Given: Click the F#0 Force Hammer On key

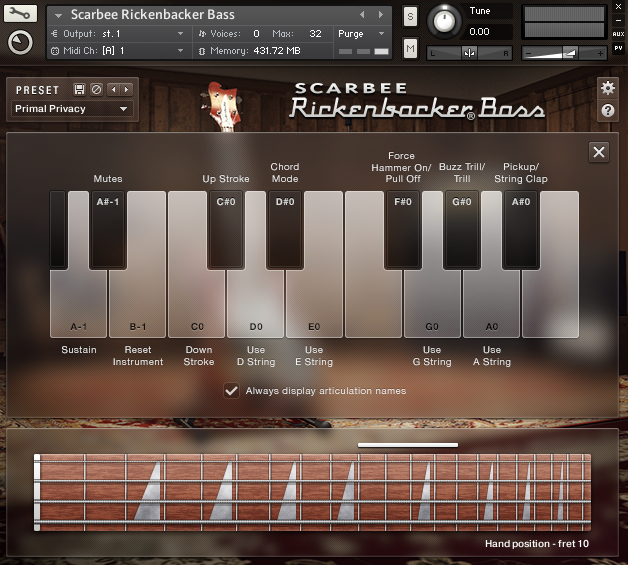Looking at the screenshot, I should [x=403, y=229].
